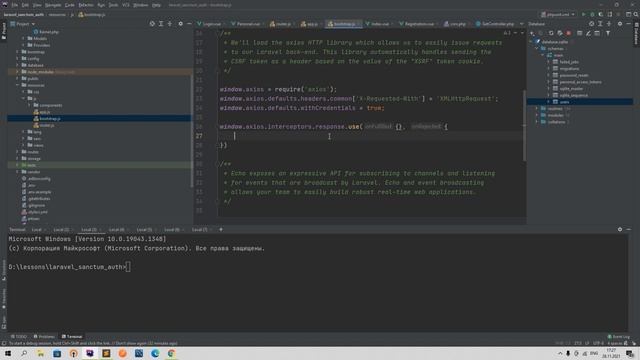640x360 pixels.
Task: Open File Explorer from taskbar
Action: (40, 353)
